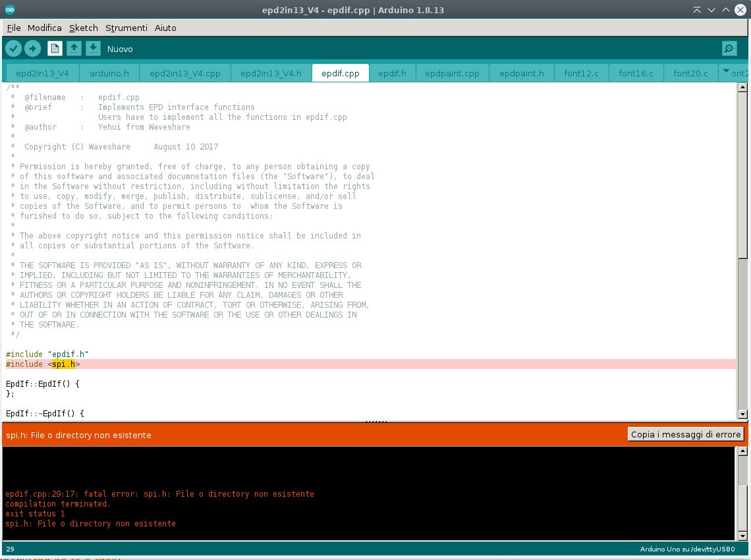
Task: Open the Strumenti menu
Action: [126, 28]
